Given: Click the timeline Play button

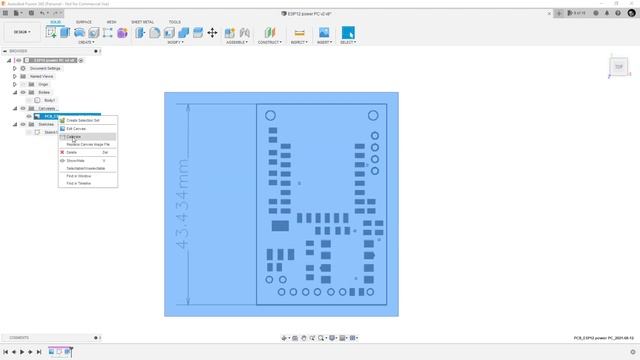Looking at the screenshot, I should [22, 352].
